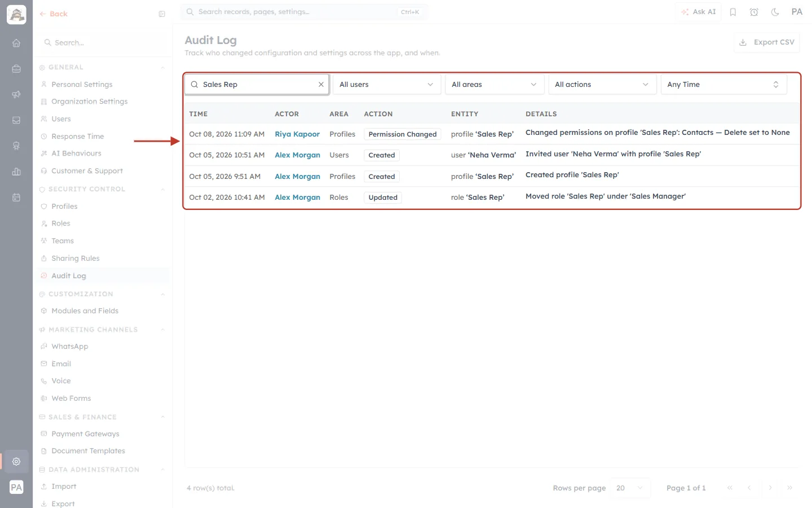This screenshot has width=812, height=508.
Task: Click the app logo at top left
Action: (16, 15)
